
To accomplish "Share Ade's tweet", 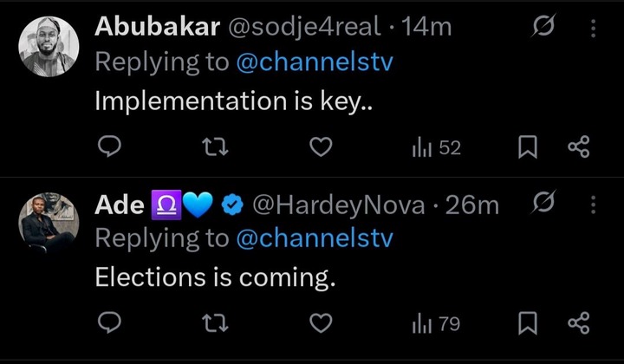I will click(x=578, y=324).
